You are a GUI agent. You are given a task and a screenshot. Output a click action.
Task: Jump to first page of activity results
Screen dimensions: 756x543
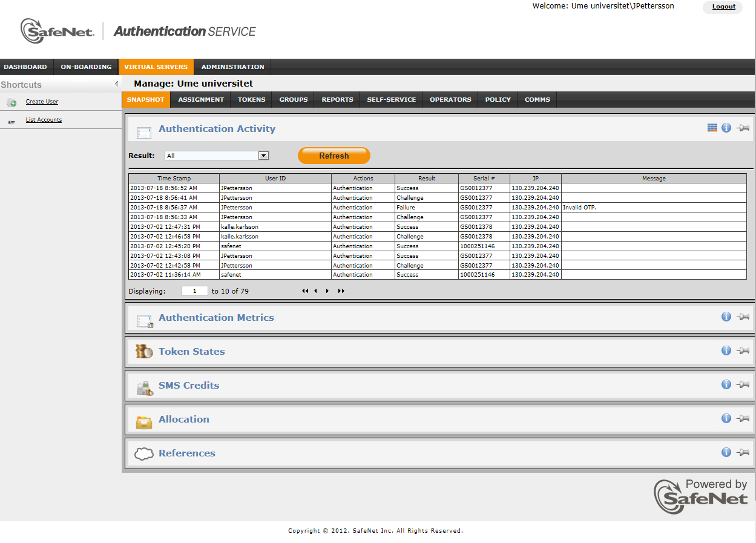[x=305, y=291]
